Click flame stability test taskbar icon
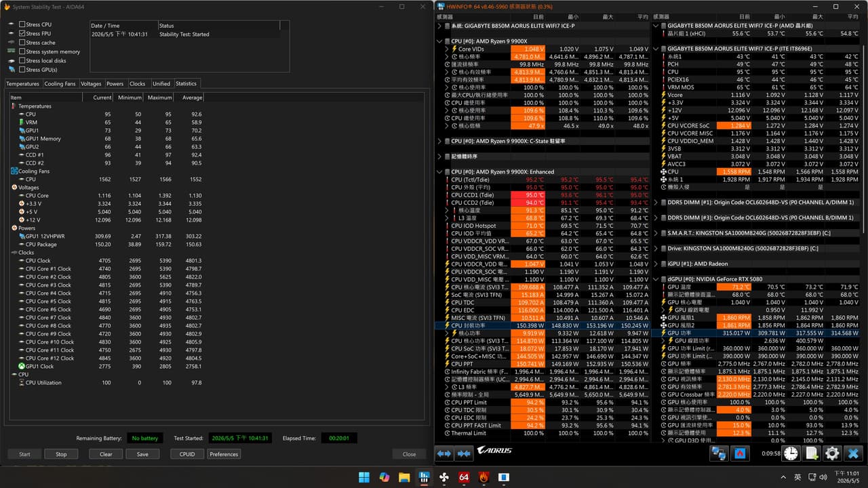868x488 pixels. click(484, 476)
